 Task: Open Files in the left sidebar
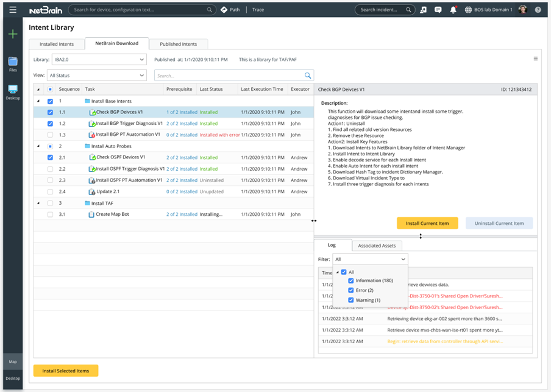[13, 64]
